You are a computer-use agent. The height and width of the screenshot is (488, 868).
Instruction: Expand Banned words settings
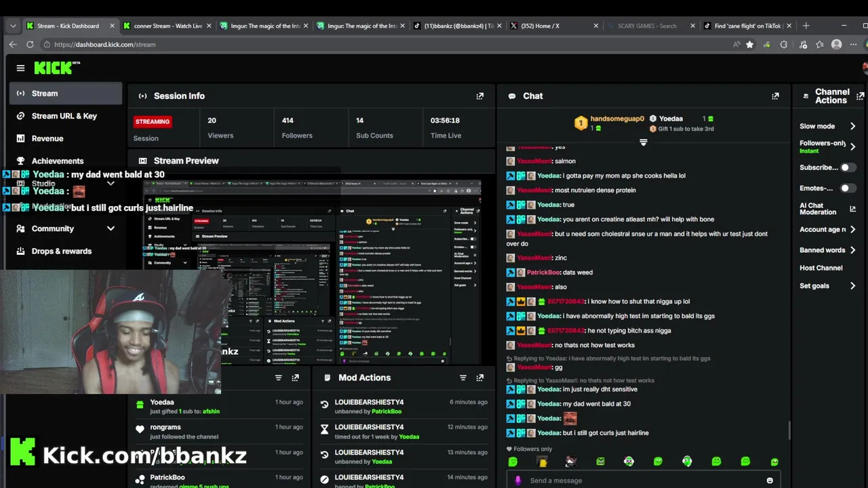click(x=852, y=250)
